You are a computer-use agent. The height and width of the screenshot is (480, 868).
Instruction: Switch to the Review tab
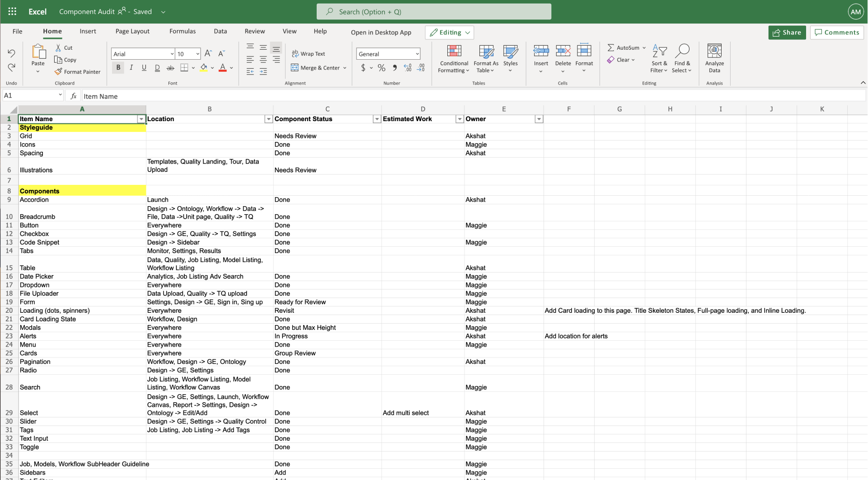[255, 31]
